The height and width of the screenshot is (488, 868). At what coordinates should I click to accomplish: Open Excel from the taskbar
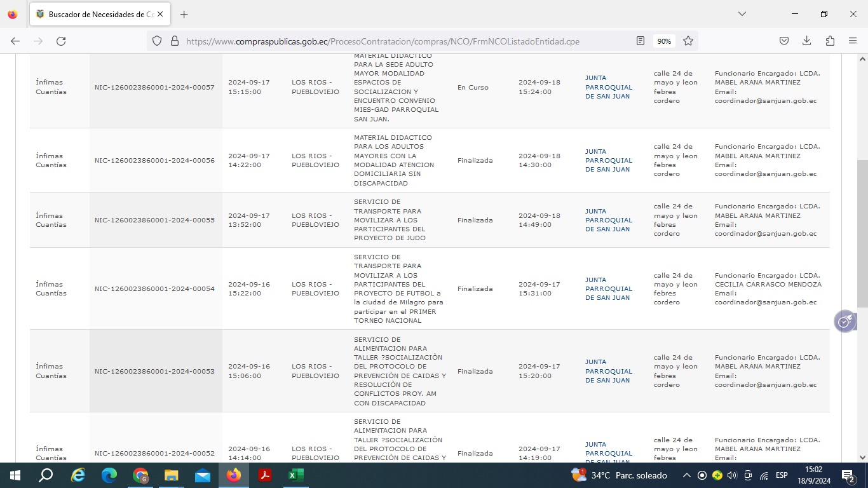pos(295,475)
